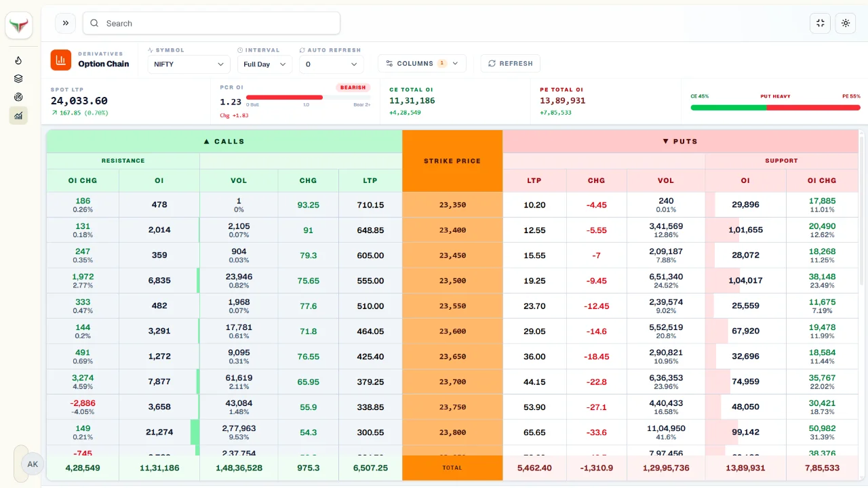This screenshot has height=488, width=868.
Task: Click the TOTAL row label
Action: pos(452,468)
